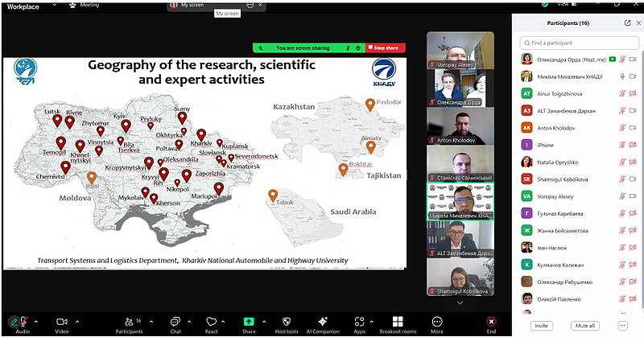Open audio settings arrow beside Audio
This screenshot has width=644, height=337.
[36, 322]
